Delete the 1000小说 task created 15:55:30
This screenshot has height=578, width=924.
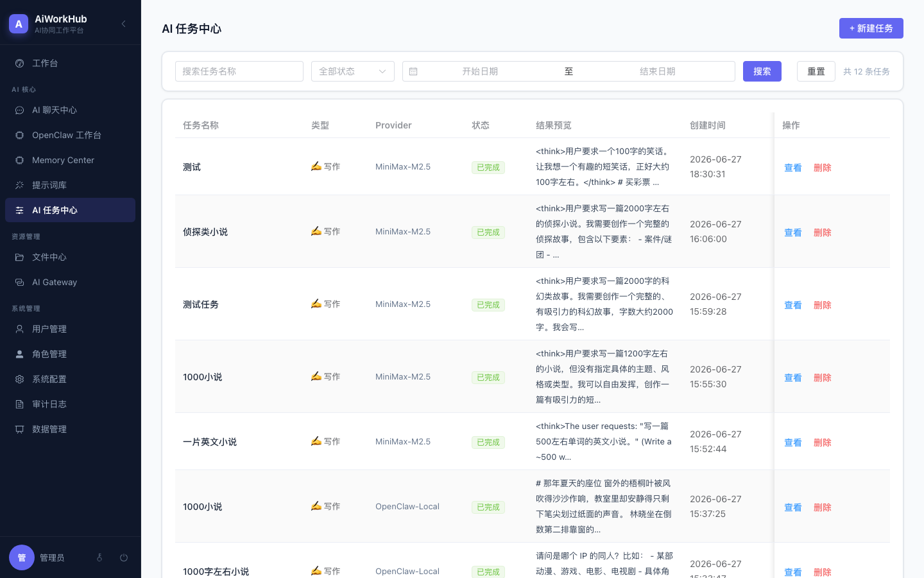(x=823, y=378)
